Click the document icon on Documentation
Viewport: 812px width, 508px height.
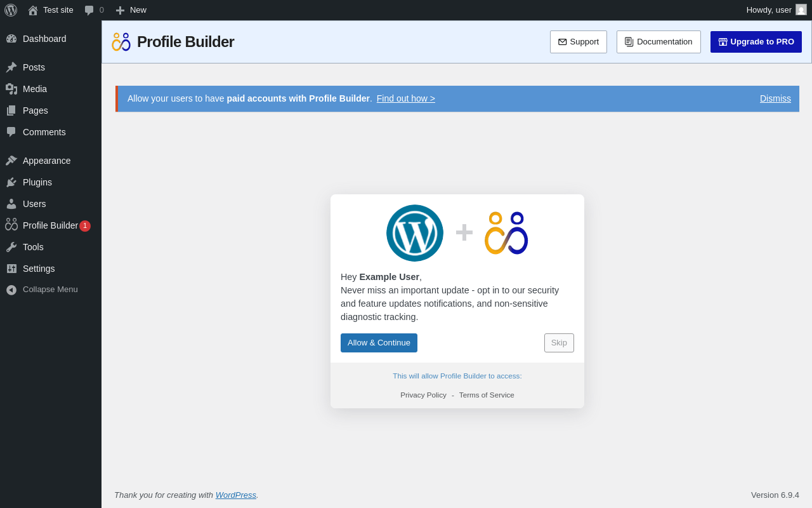tap(629, 42)
